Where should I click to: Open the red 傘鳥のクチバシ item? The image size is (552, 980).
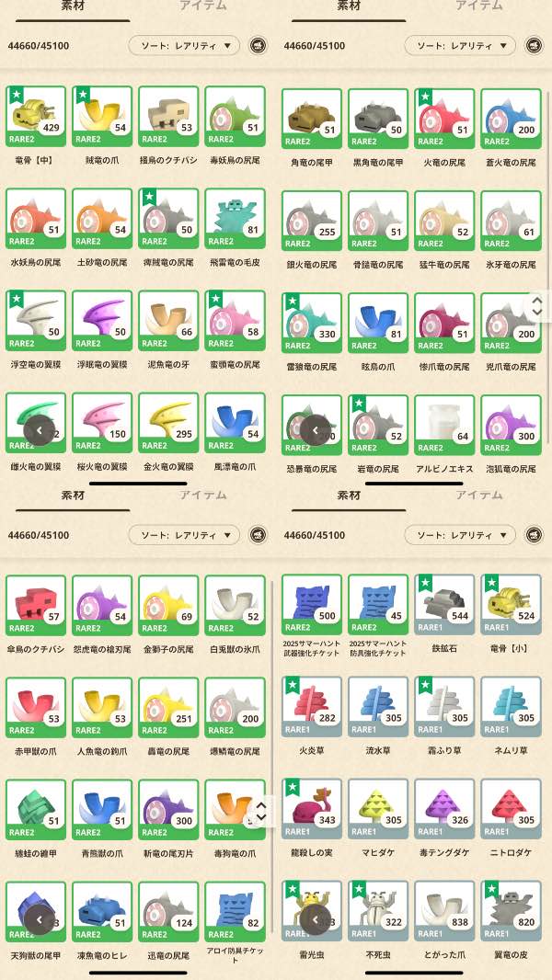click(x=36, y=604)
